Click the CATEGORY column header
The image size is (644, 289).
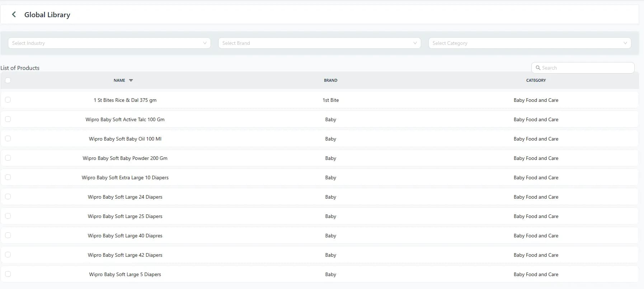[536, 80]
